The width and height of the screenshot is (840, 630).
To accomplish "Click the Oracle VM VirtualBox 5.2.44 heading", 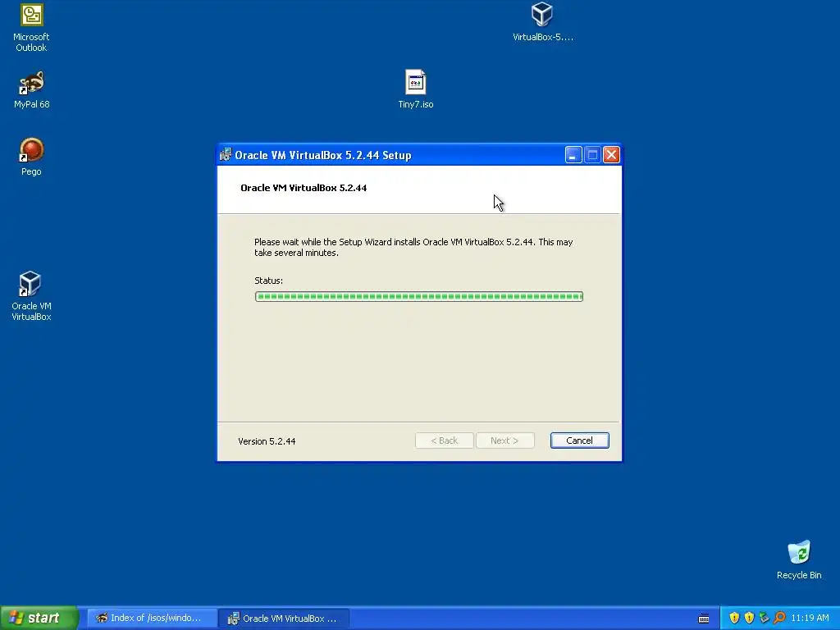I will tap(304, 188).
